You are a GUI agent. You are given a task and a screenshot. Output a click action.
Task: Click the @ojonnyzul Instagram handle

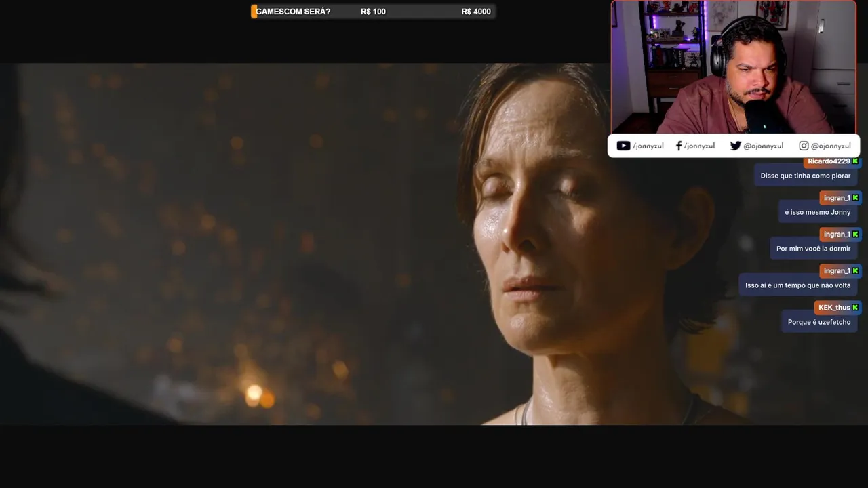click(831, 146)
